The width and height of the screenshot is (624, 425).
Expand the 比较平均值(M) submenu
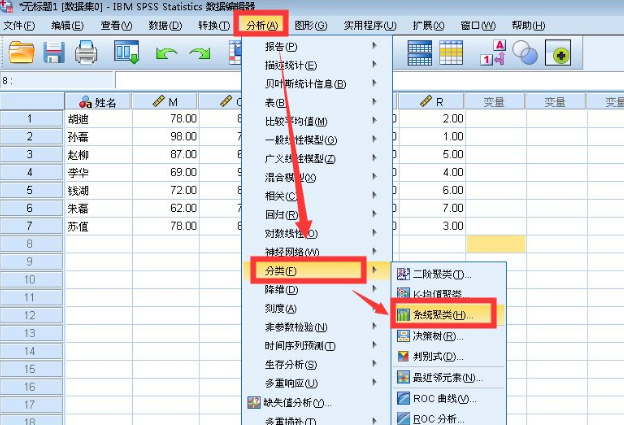317,121
